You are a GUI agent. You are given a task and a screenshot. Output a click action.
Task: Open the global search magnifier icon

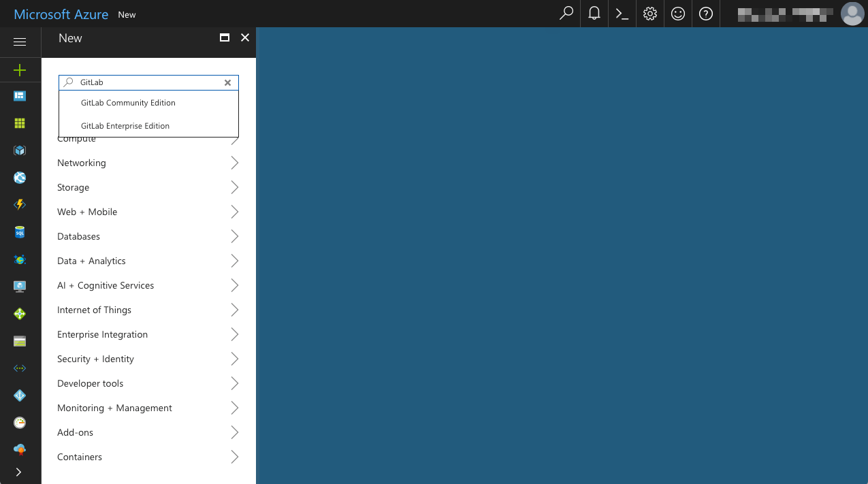pos(566,14)
